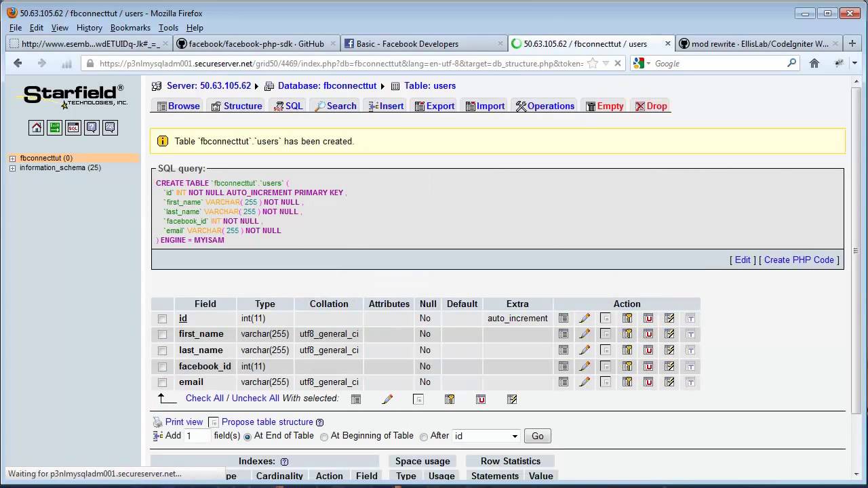The image size is (868, 488).
Task: Click the number of fields input box
Action: tap(198, 436)
